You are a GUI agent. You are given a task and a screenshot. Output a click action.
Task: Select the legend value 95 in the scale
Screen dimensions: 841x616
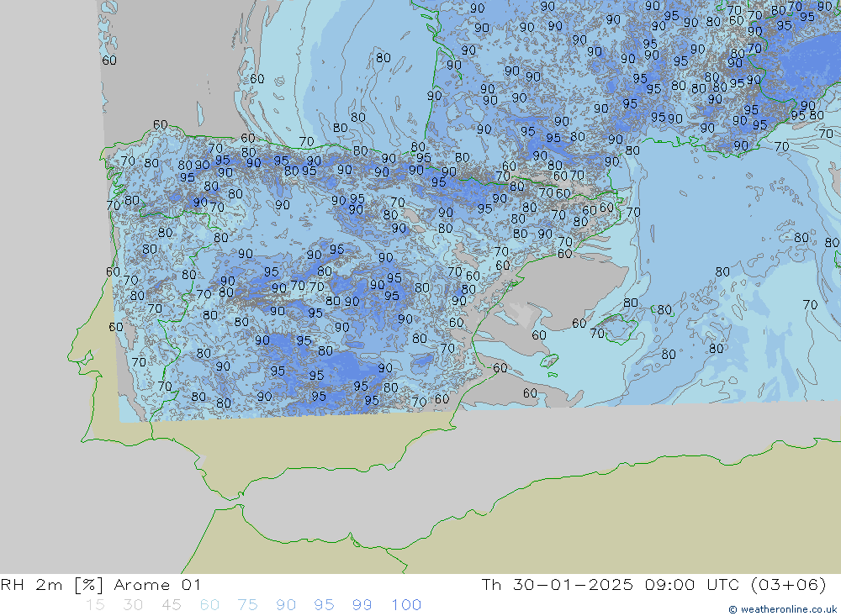[324, 605]
